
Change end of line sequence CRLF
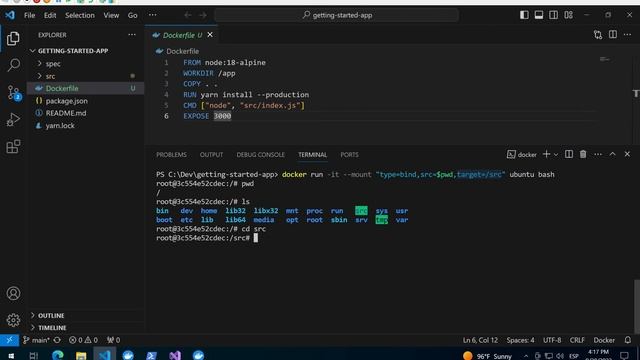[577, 340]
